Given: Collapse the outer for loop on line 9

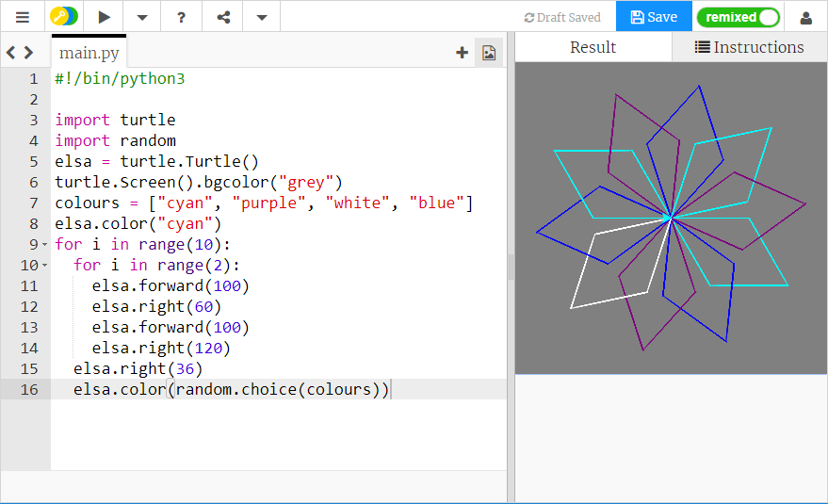Looking at the screenshot, I should 44,245.
